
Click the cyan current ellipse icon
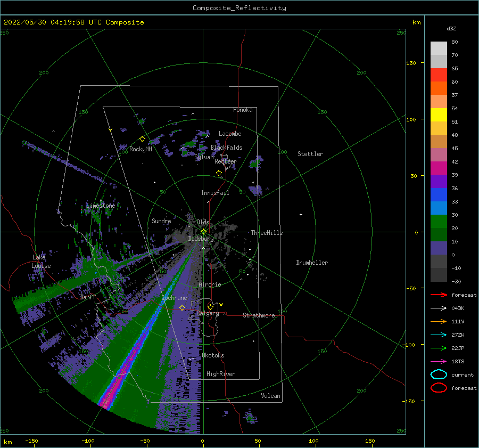click(439, 374)
